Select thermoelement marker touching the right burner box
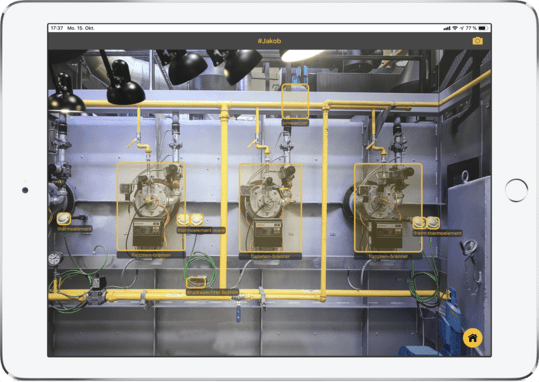Image resolution: width=539 pixels, height=382 pixels. click(x=419, y=223)
